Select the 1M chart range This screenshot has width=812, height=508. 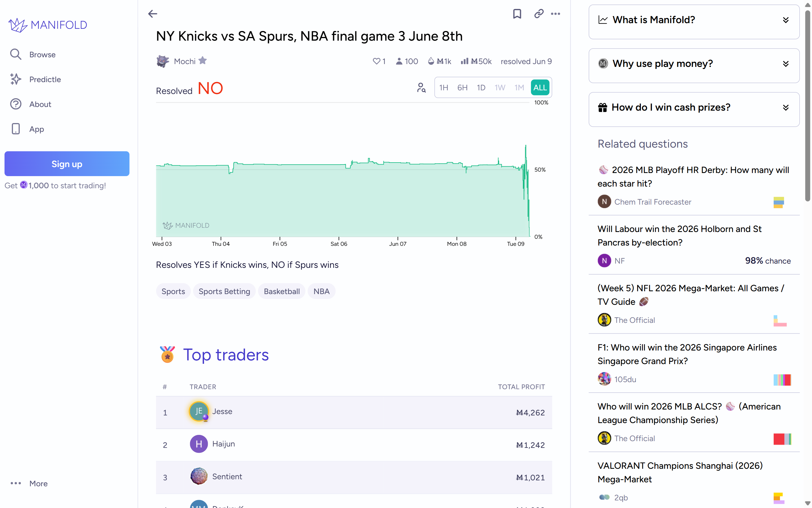click(x=519, y=88)
